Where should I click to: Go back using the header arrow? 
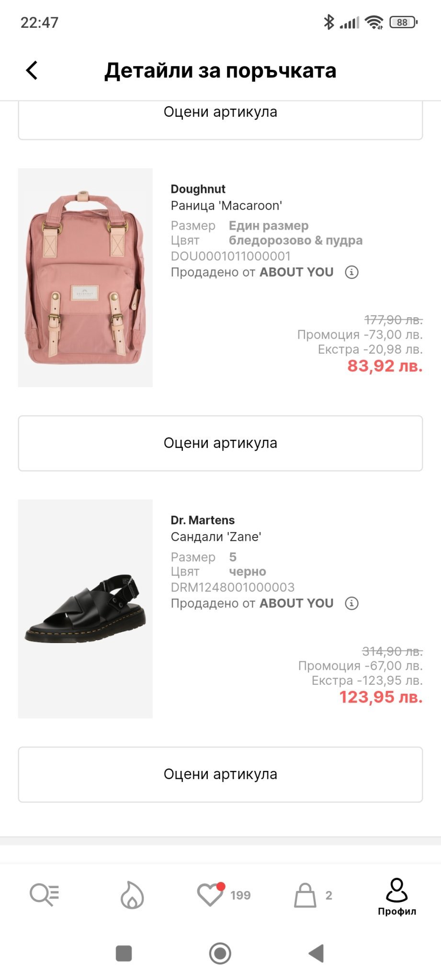(x=32, y=70)
